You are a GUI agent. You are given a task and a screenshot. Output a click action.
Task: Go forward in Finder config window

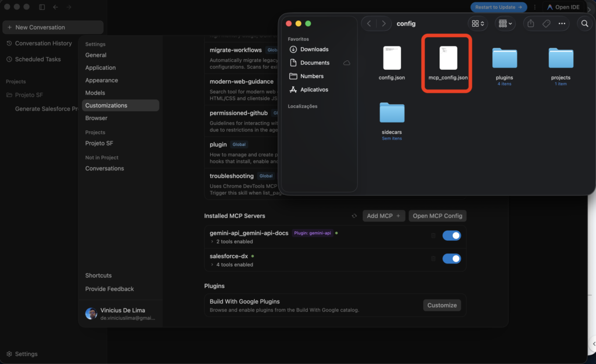click(384, 23)
